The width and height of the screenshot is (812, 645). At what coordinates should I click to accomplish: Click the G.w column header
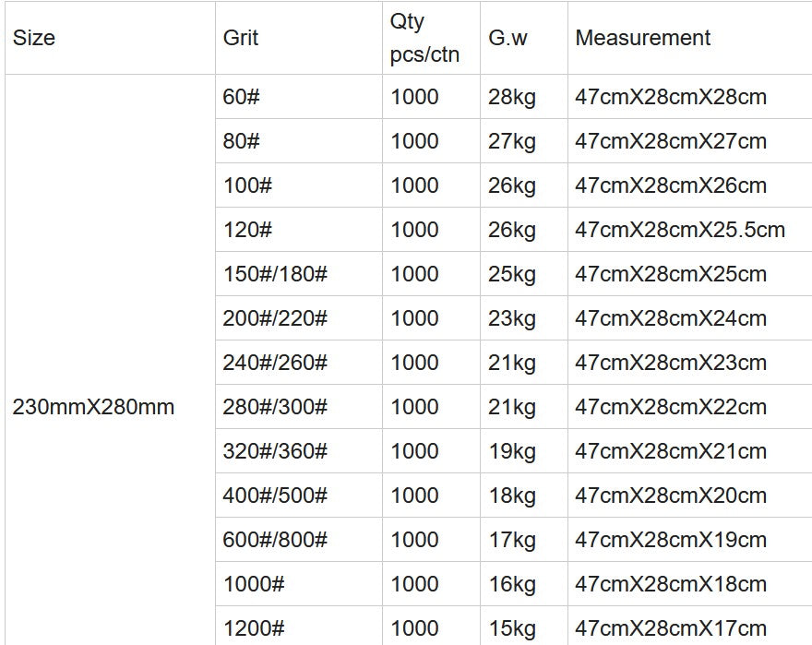[x=508, y=38]
